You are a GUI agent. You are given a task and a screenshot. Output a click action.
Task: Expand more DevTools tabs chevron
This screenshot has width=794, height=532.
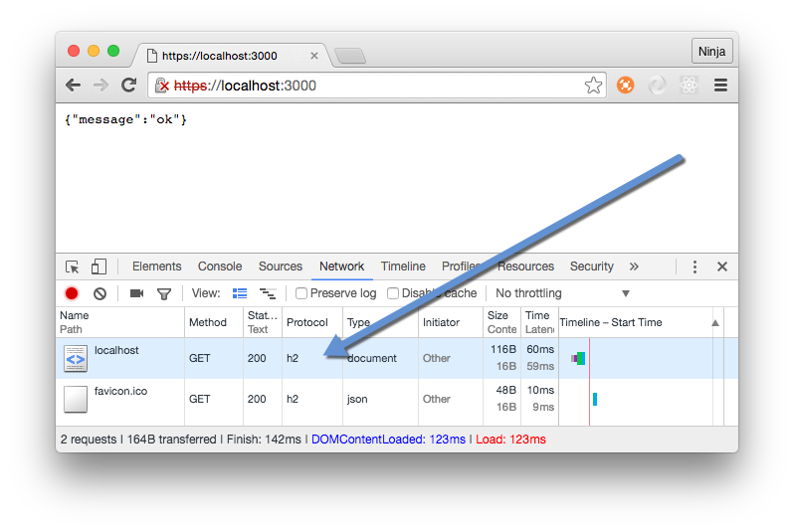(x=634, y=266)
